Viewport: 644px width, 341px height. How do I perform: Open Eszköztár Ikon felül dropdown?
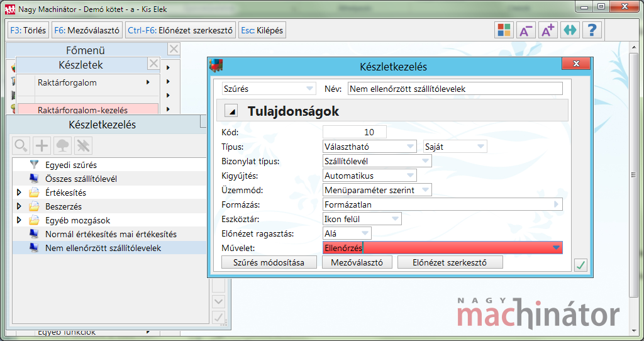pyautogui.click(x=362, y=219)
